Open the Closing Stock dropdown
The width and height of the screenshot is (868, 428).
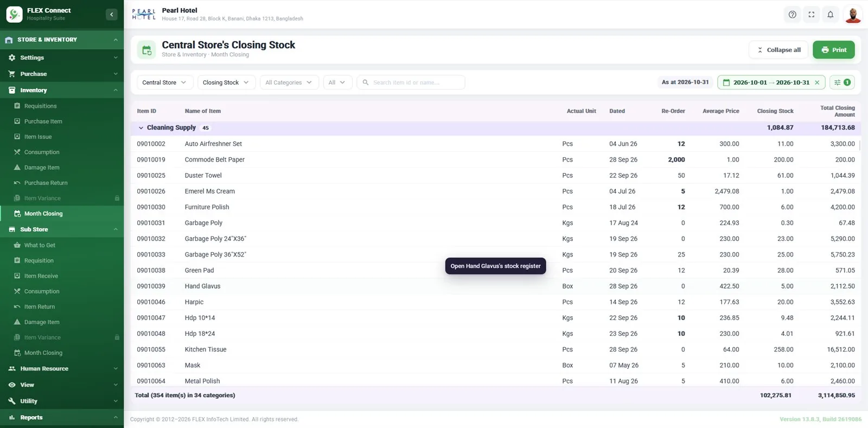(x=226, y=82)
